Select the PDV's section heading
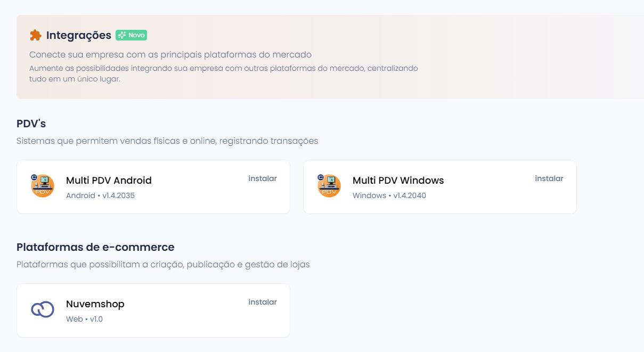This screenshot has width=644, height=352. click(x=31, y=123)
